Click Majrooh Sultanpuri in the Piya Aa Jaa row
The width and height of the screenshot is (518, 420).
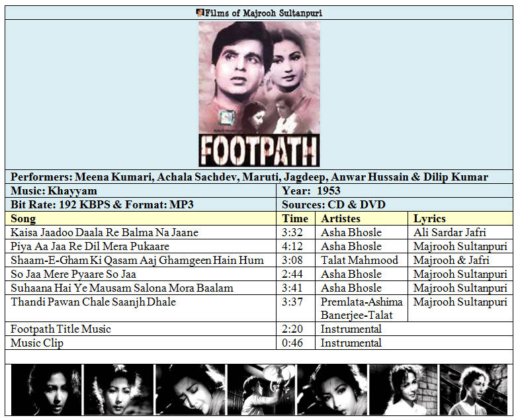click(x=460, y=246)
